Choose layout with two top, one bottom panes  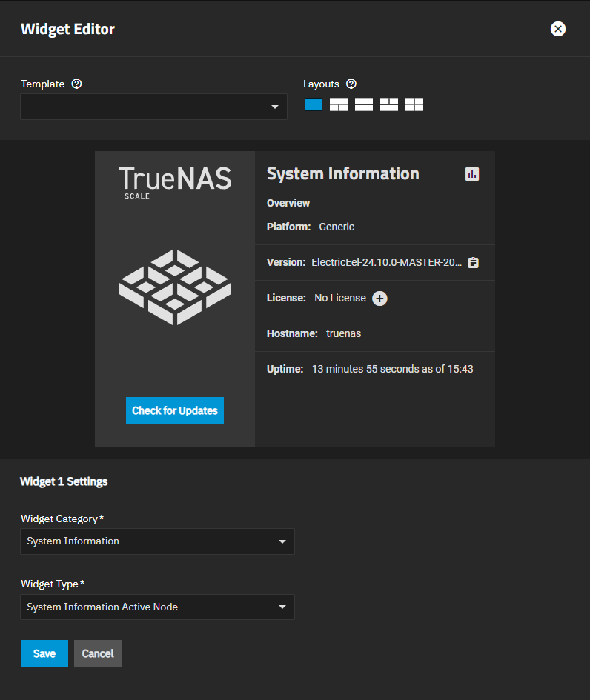(x=389, y=104)
